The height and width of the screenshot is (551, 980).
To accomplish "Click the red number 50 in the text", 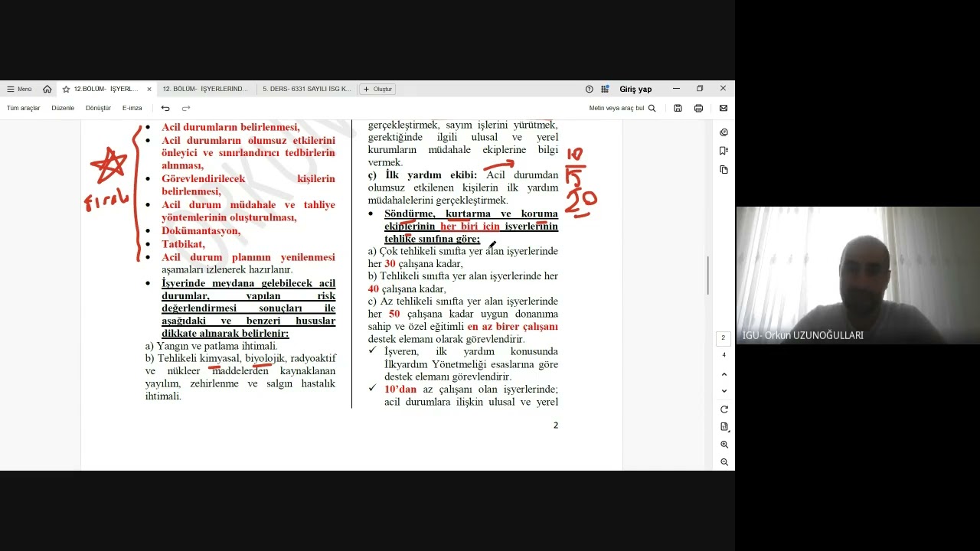I will 394,314.
